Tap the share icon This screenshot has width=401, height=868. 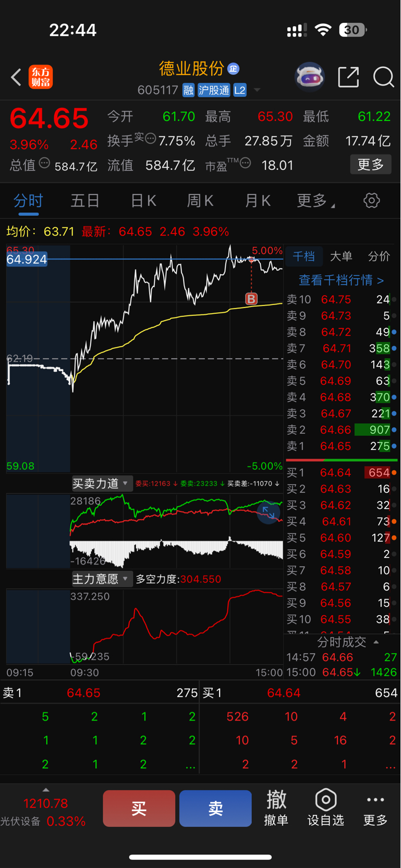click(x=348, y=77)
